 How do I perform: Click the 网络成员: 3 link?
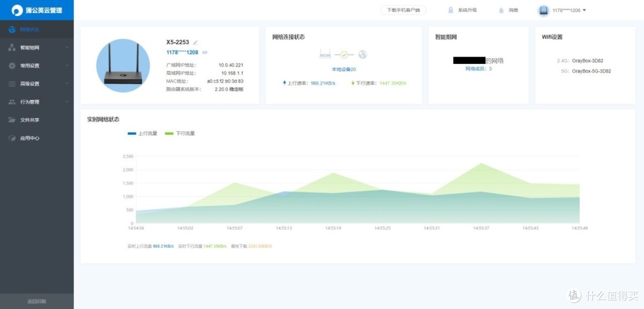[x=478, y=69]
